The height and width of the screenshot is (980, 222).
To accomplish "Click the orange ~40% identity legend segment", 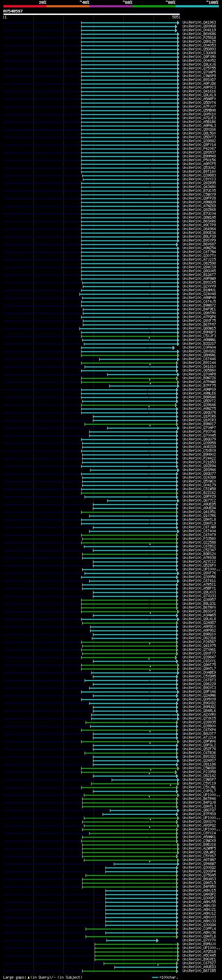I will point(68,6).
